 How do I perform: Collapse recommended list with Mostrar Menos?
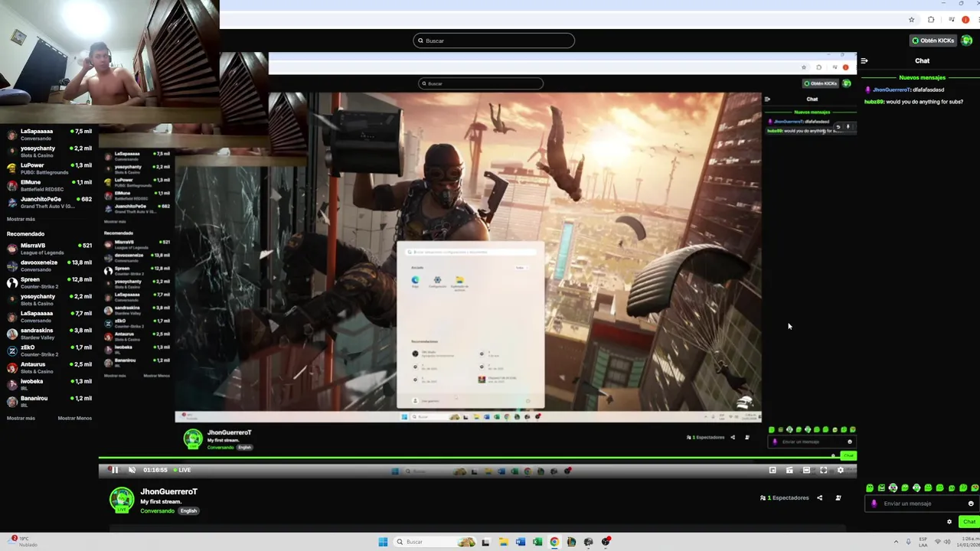[75, 418]
